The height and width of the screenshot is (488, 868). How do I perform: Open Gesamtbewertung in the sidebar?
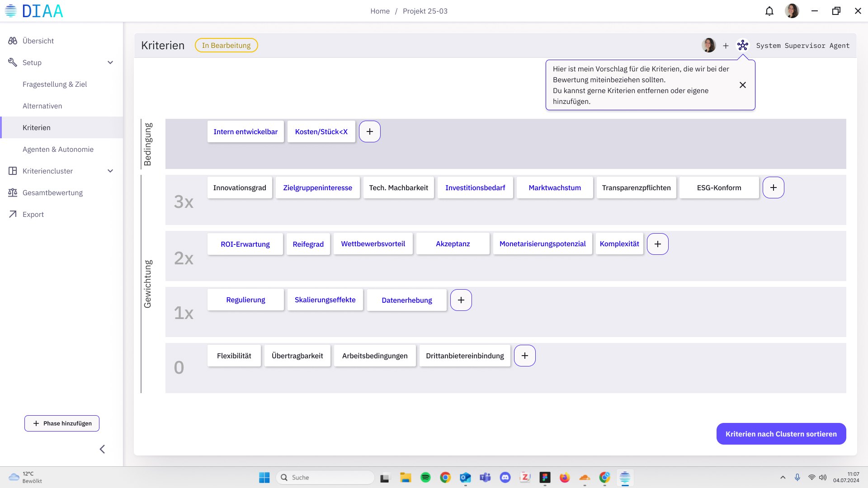pos(52,192)
